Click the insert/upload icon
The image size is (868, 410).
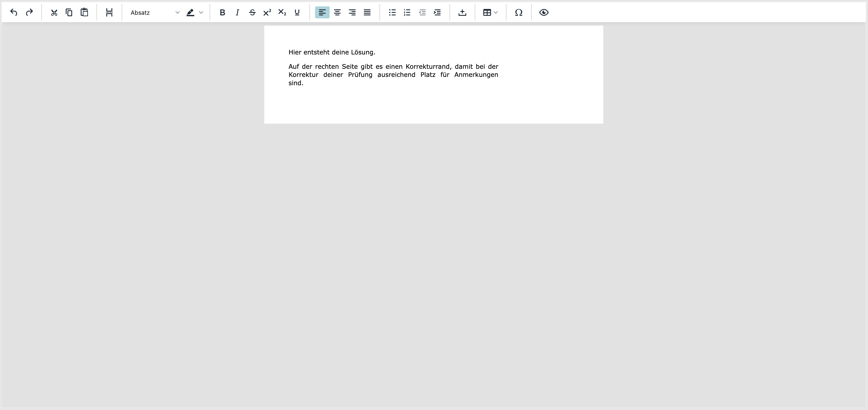462,12
